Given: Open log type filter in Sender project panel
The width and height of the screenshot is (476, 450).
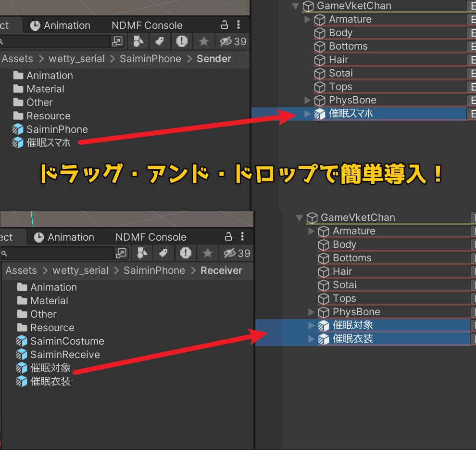Looking at the screenshot, I should point(182,41).
